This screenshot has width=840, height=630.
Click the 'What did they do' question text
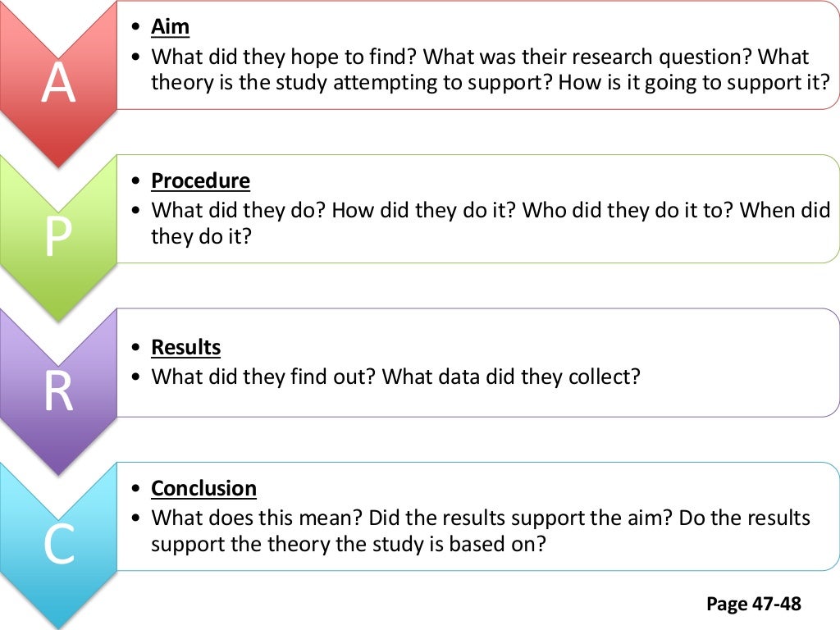tap(240, 209)
